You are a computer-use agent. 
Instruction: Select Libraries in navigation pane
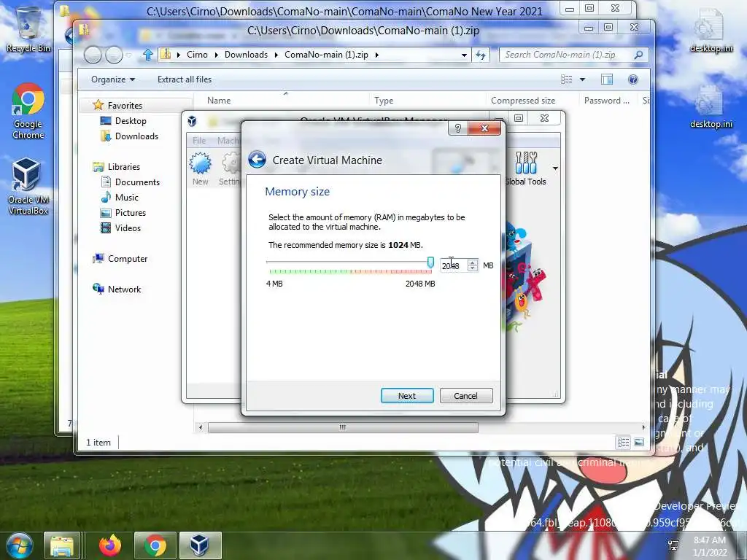pyautogui.click(x=124, y=167)
